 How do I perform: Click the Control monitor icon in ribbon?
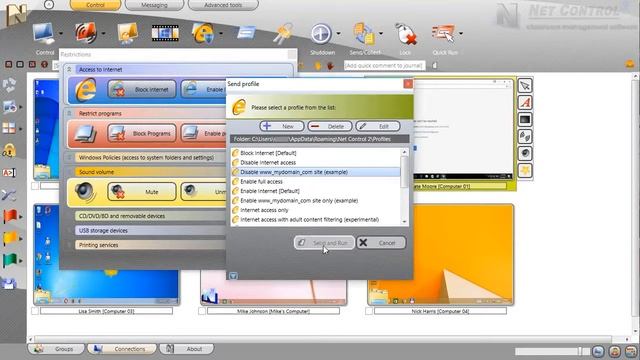coord(43,33)
